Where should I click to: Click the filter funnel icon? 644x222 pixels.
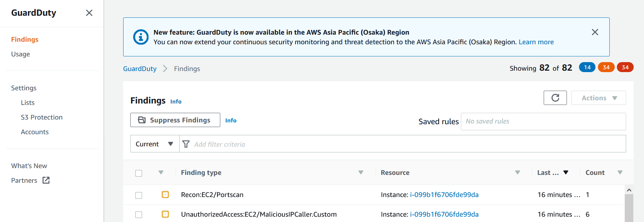186,144
